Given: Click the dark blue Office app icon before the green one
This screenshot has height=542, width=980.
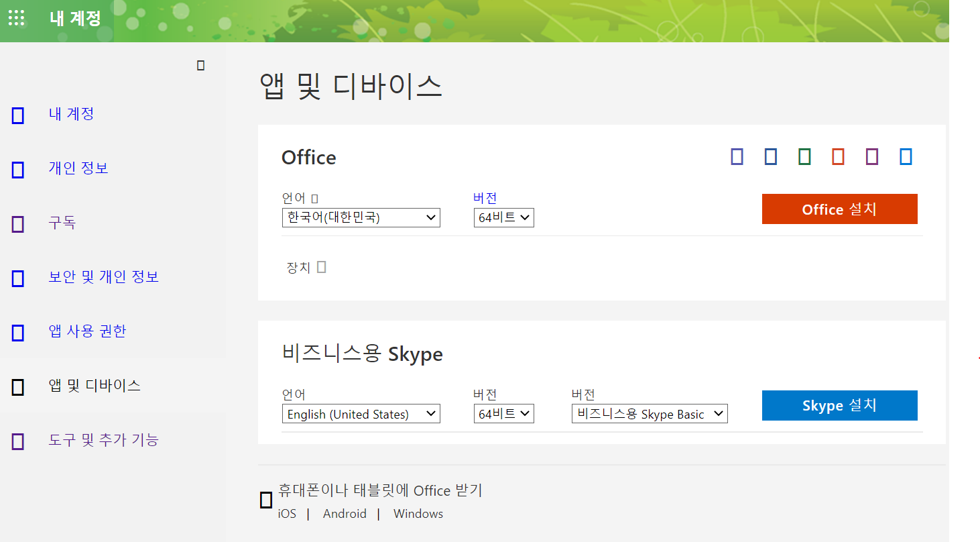Looking at the screenshot, I should (771, 157).
